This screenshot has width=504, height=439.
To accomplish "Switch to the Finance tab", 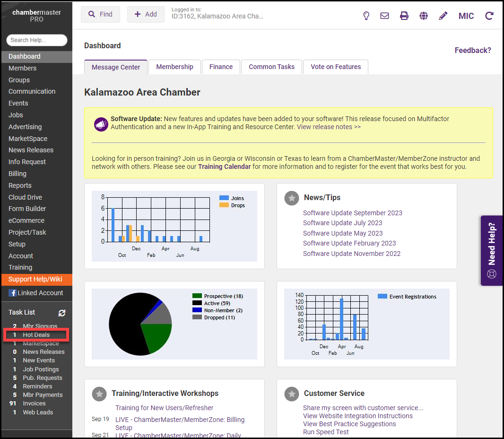I will point(221,67).
